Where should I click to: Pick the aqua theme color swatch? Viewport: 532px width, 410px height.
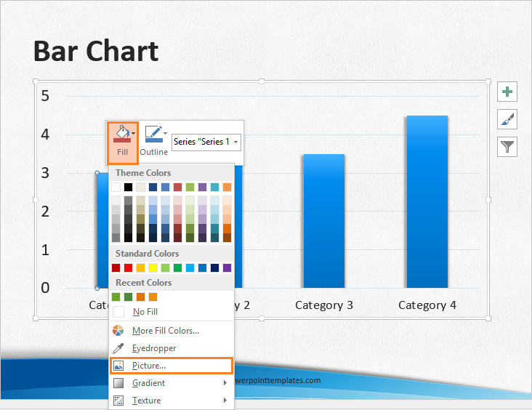pos(215,187)
